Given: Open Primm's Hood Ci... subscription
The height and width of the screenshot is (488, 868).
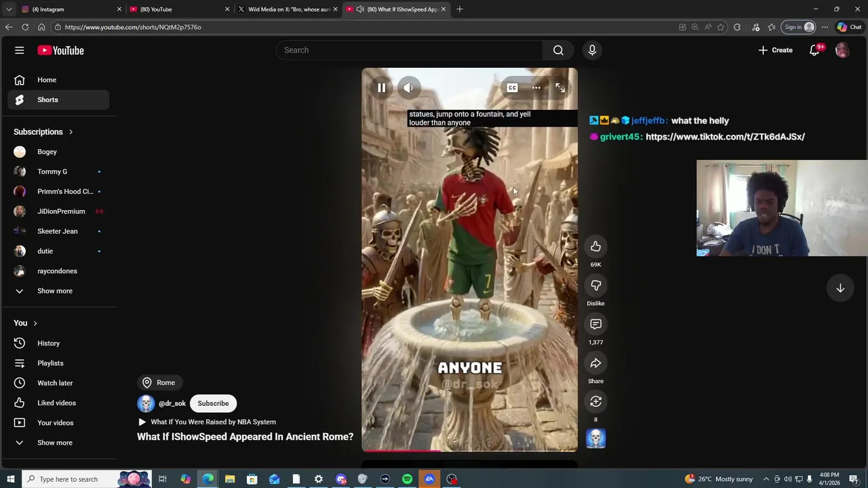Looking at the screenshot, I should 58,191.
